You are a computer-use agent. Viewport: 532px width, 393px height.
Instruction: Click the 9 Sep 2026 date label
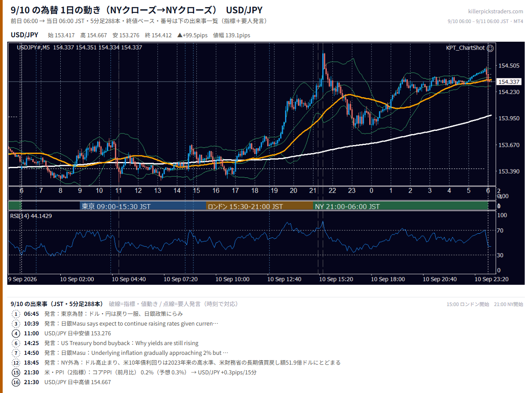(23, 279)
